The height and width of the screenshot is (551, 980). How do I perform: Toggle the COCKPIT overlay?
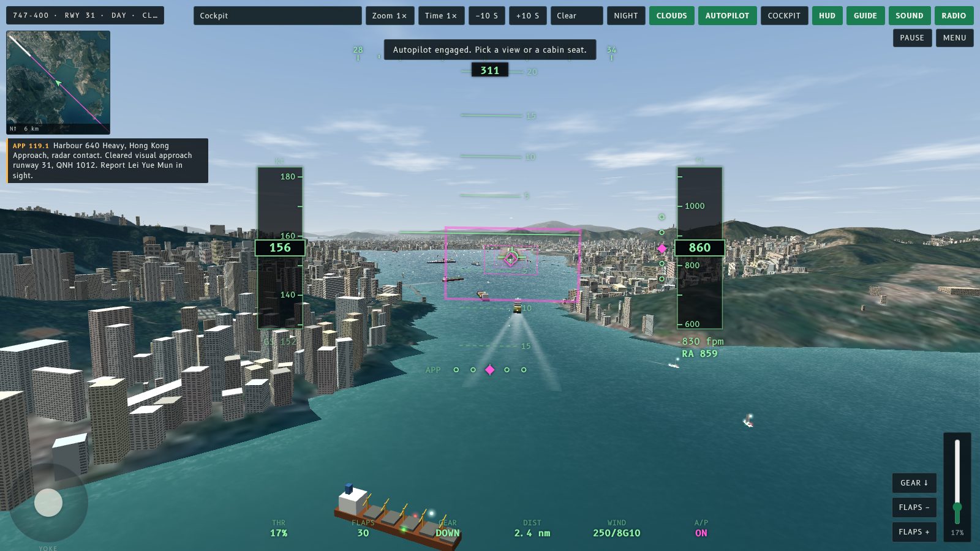click(784, 15)
